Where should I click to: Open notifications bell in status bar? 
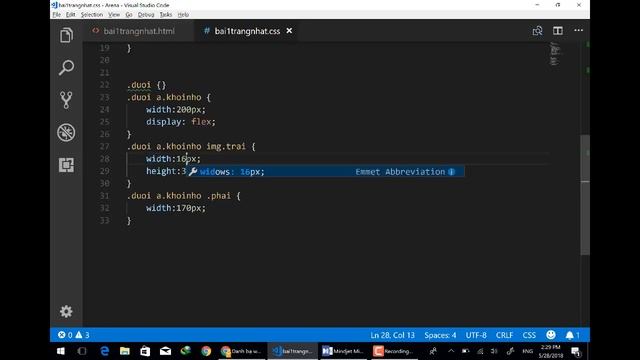(572, 335)
